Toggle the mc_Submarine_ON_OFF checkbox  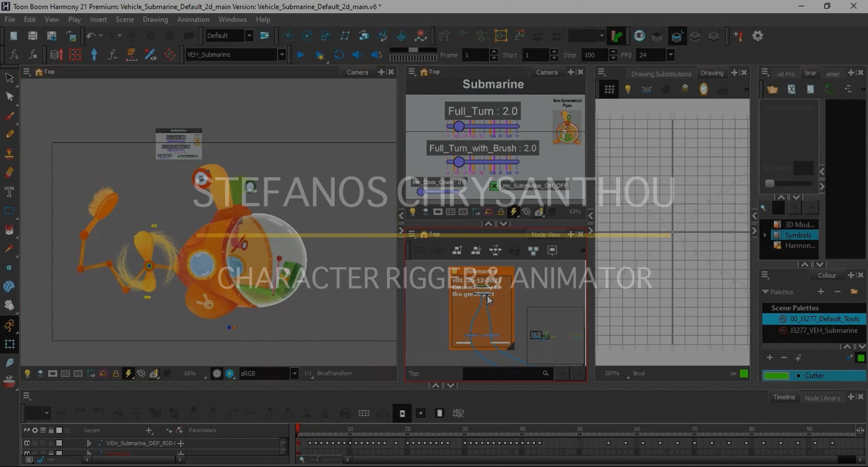(x=494, y=186)
